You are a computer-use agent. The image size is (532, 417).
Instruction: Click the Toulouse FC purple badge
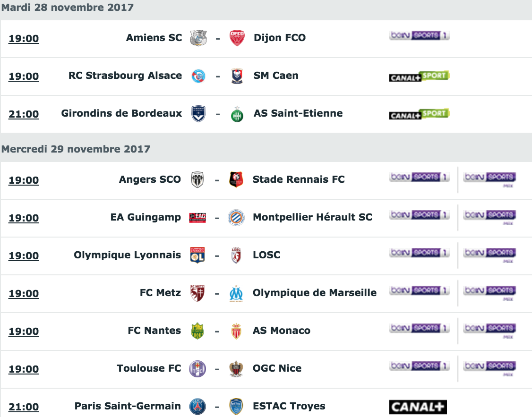point(197,369)
